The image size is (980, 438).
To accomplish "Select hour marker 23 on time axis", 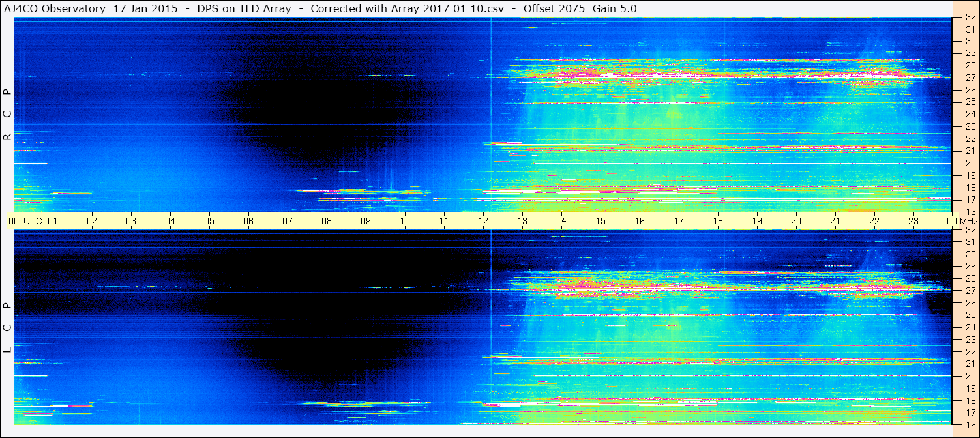I will [913, 221].
